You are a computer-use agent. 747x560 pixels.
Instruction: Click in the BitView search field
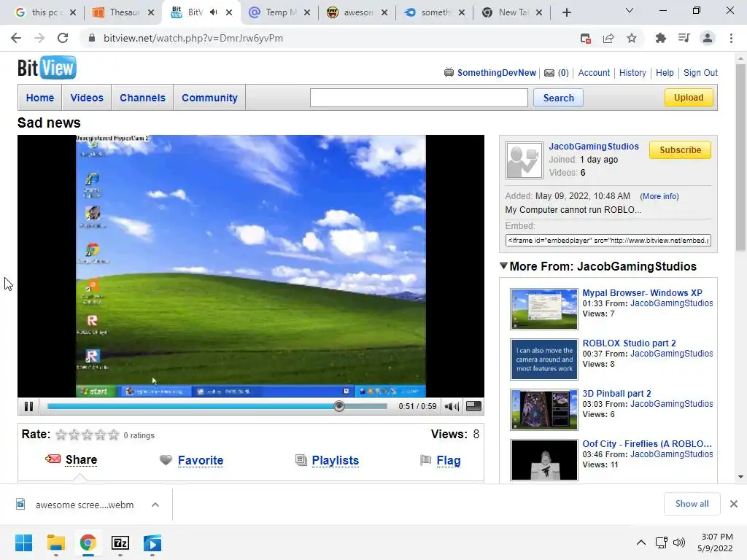click(419, 98)
